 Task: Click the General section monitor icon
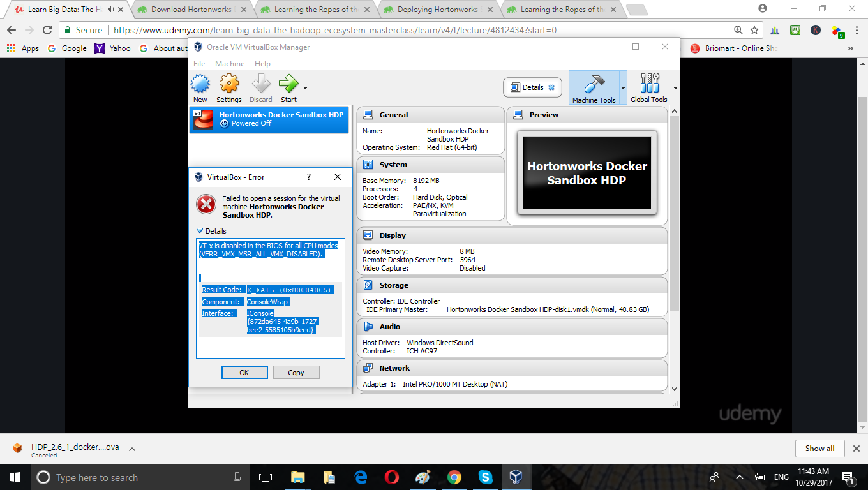[368, 115]
